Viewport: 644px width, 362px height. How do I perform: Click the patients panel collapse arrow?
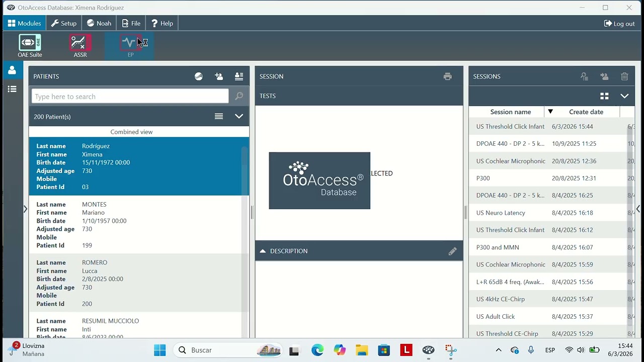[x=25, y=209]
